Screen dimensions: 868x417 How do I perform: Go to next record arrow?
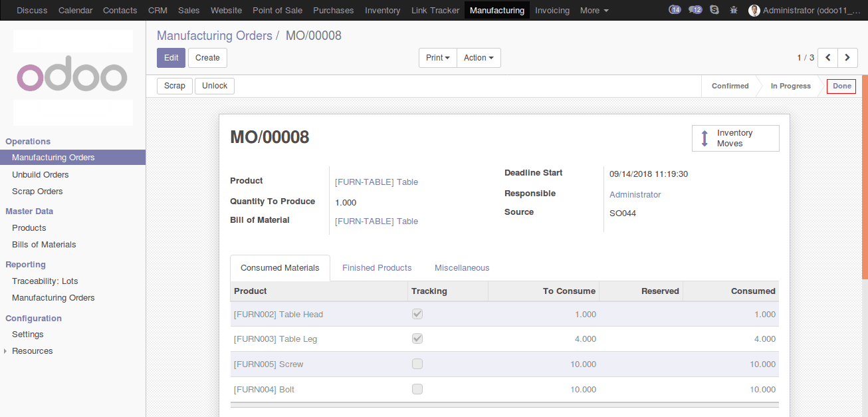(847, 58)
